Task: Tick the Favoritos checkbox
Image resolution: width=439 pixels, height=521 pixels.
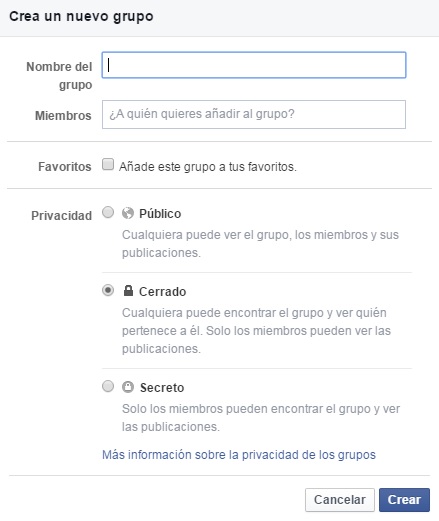Action: coord(108,164)
